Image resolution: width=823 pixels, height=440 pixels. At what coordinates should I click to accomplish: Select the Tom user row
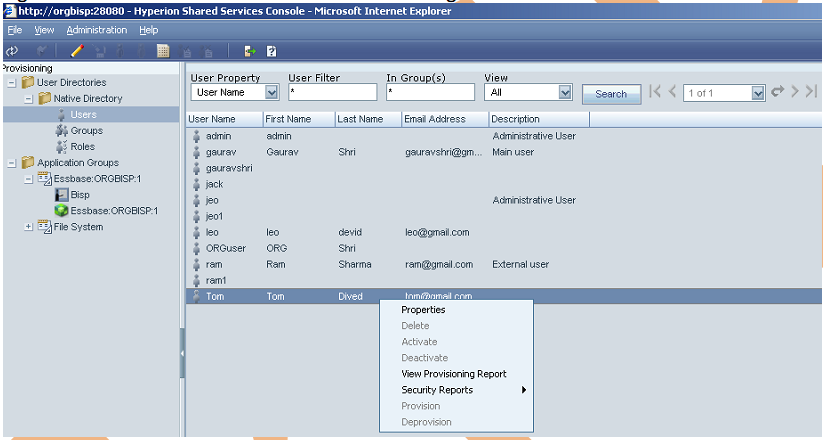[x=504, y=296]
